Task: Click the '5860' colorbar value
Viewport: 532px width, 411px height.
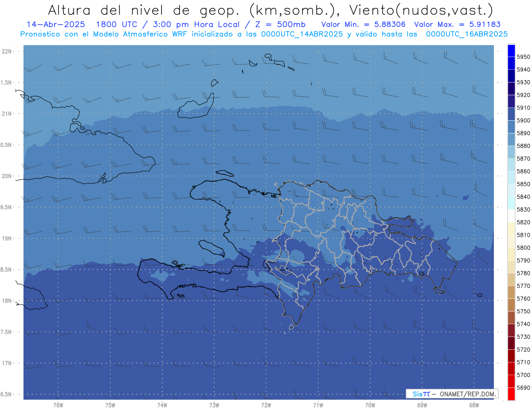Action: click(524, 171)
